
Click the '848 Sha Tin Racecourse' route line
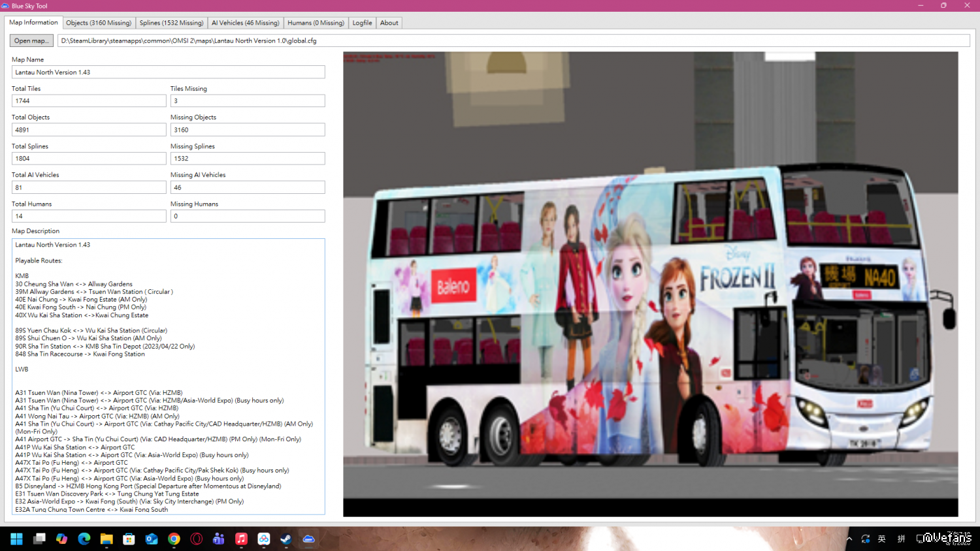(80, 354)
